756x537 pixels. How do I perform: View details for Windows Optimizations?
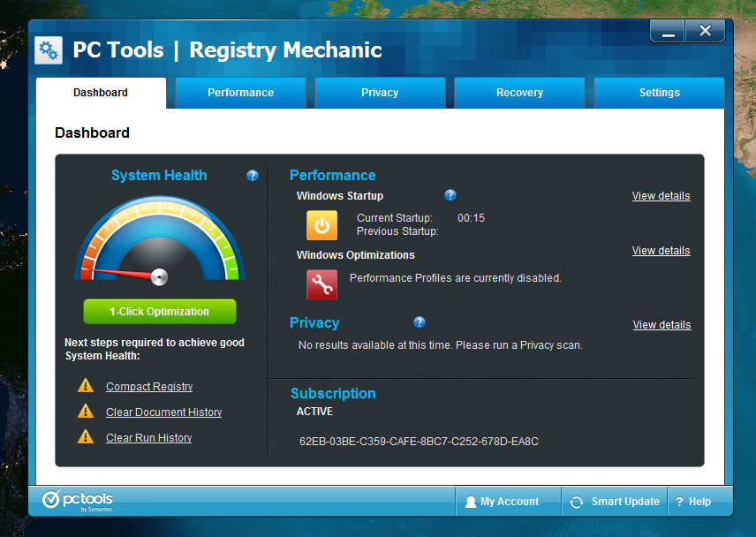point(661,251)
